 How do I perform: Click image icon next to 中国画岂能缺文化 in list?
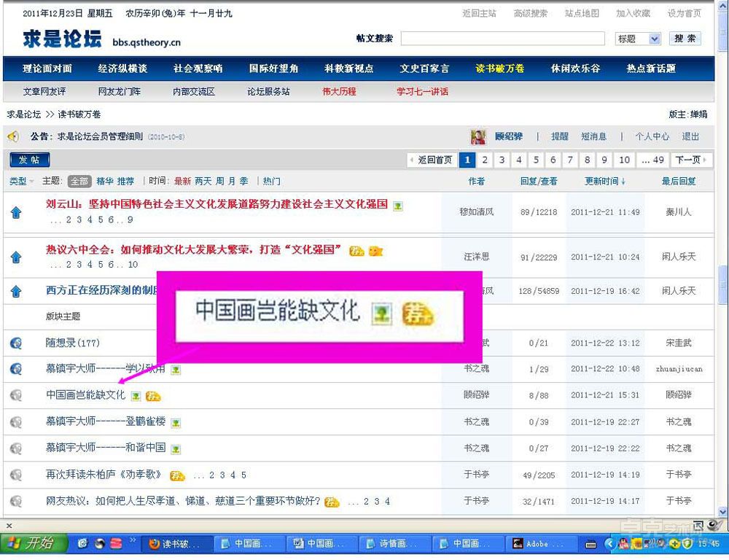pos(136,396)
